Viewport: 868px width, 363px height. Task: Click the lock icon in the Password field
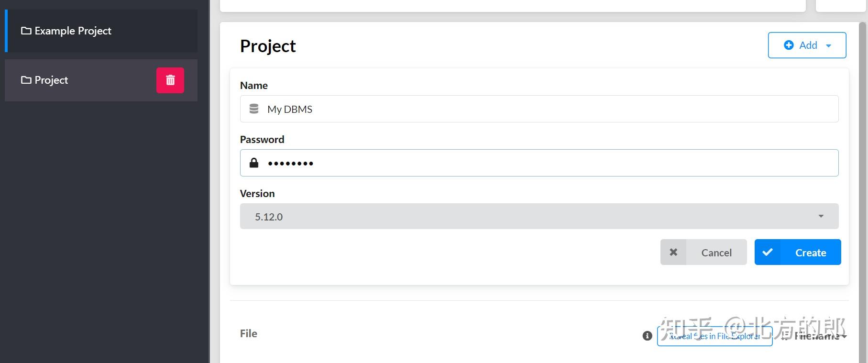click(254, 163)
